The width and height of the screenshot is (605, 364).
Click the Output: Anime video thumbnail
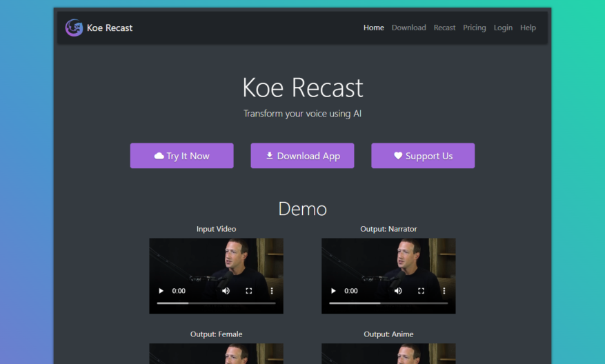pos(388,354)
